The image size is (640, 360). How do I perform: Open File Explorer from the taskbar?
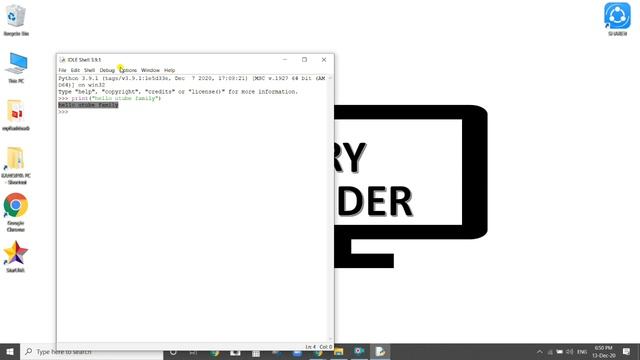[338, 352]
